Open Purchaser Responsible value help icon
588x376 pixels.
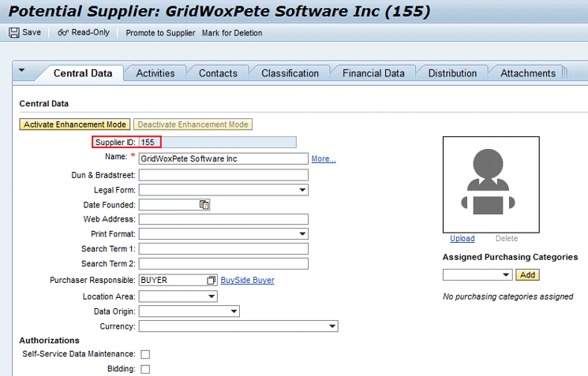coord(211,281)
